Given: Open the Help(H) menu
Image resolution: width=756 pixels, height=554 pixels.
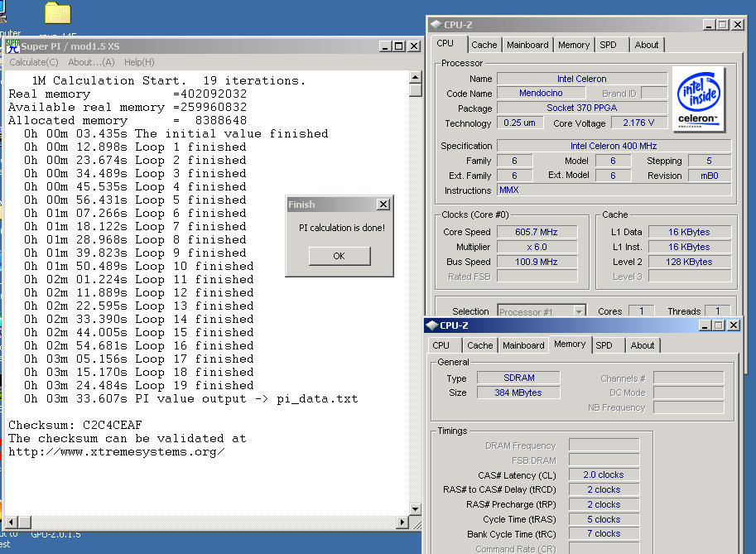Looking at the screenshot, I should (x=139, y=62).
